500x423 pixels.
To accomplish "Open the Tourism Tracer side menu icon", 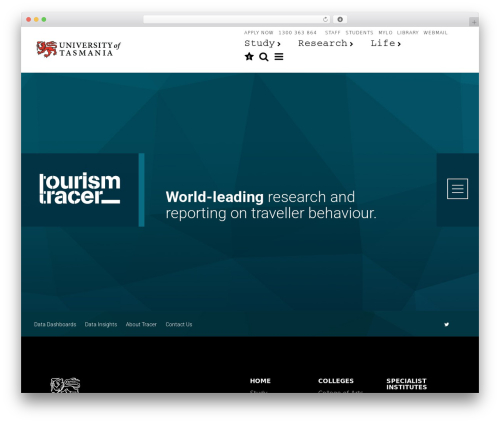I will 457,189.
